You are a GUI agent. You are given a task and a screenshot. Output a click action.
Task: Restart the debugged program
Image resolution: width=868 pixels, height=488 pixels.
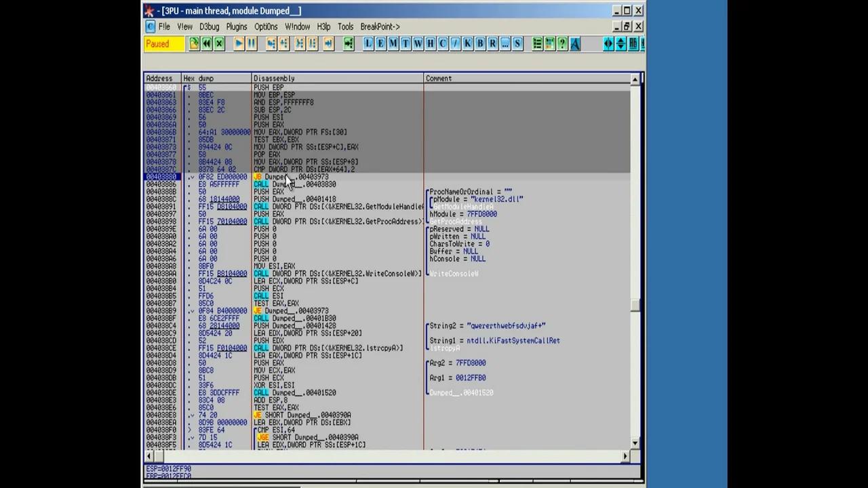coord(207,43)
